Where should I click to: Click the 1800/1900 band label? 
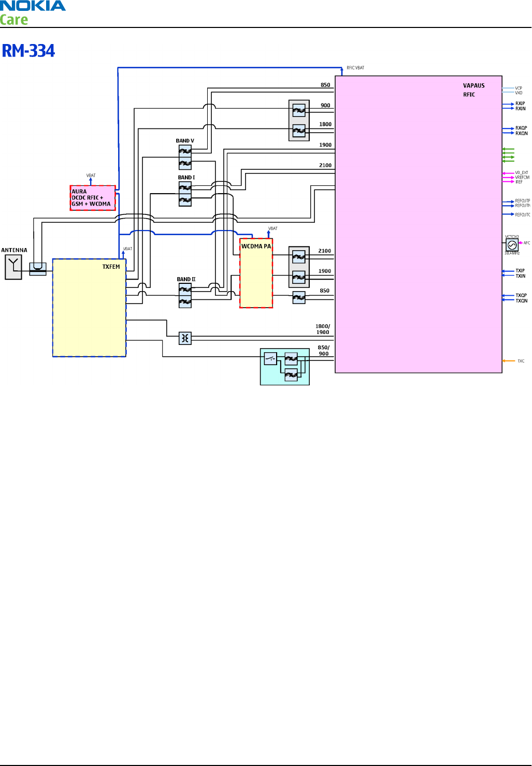coord(323,329)
